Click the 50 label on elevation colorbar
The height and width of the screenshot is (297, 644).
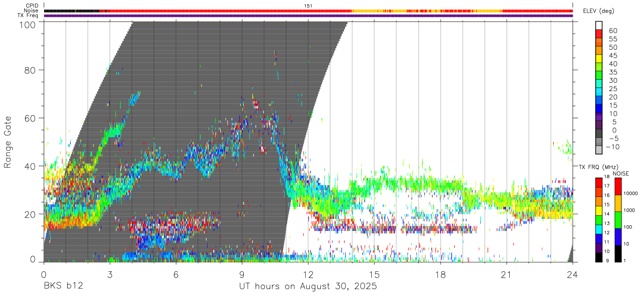pyautogui.click(x=612, y=47)
